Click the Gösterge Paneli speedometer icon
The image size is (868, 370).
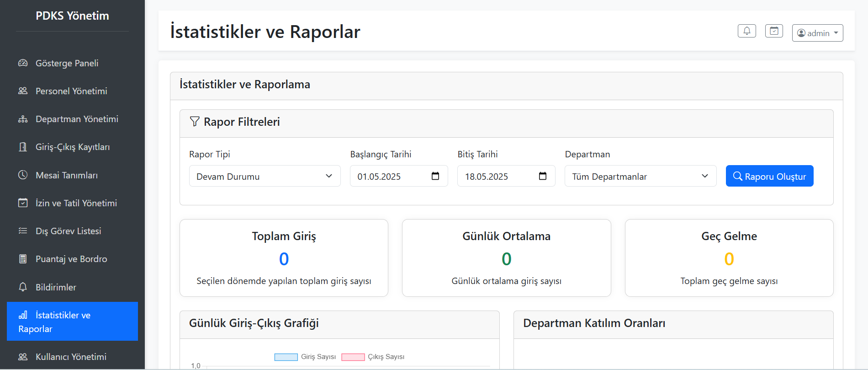tap(23, 63)
